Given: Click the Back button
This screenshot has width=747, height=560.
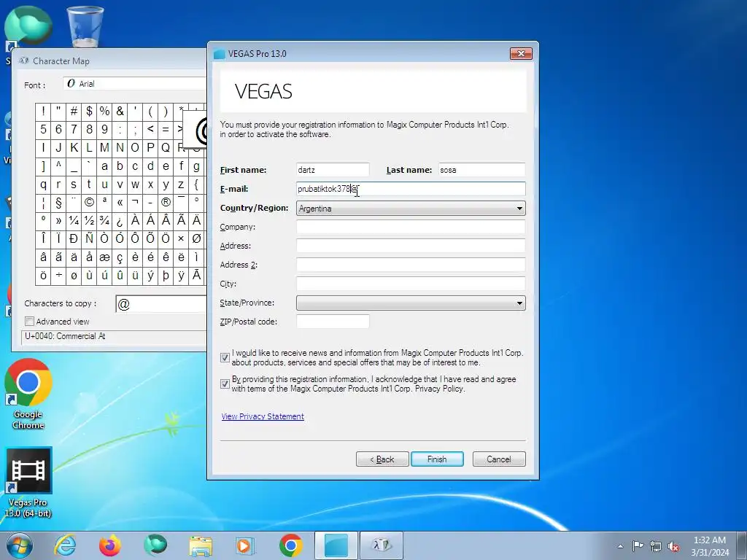Looking at the screenshot, I should [x=382, y=459].
